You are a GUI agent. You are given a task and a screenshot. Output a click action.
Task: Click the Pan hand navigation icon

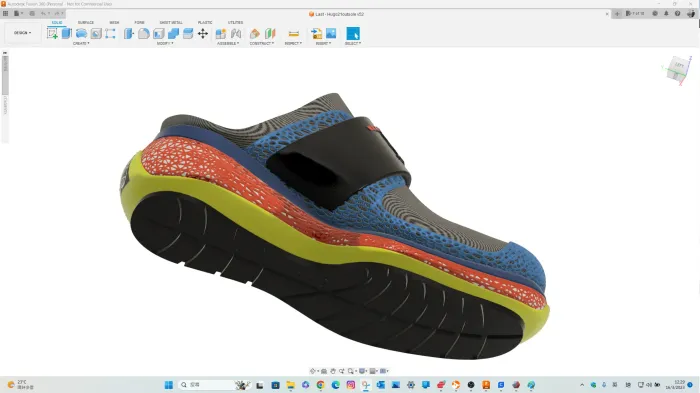[x=333, y=371]
